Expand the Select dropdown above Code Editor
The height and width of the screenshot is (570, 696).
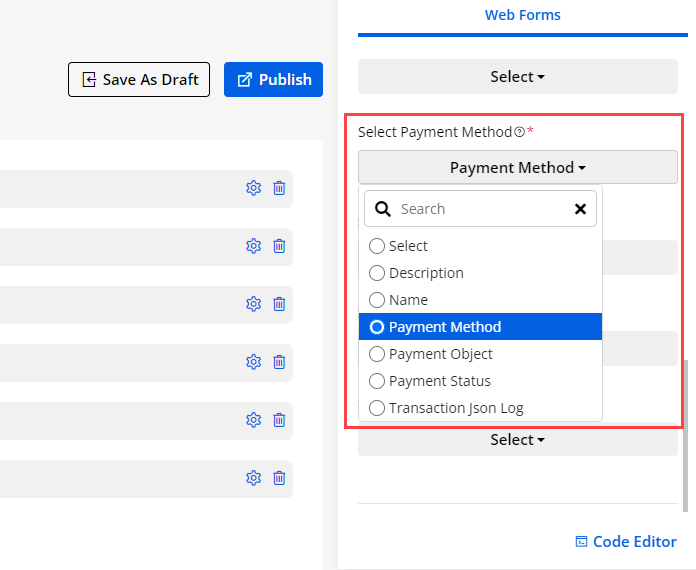(517, 440)
